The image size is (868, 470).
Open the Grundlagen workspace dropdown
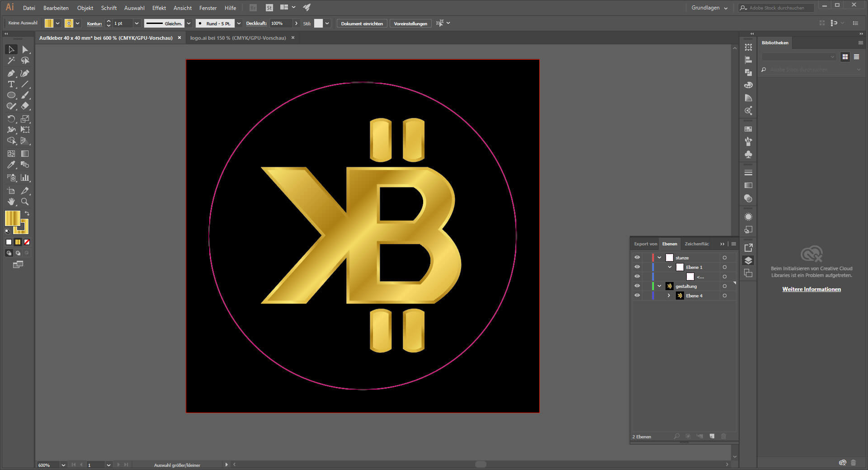709,8
